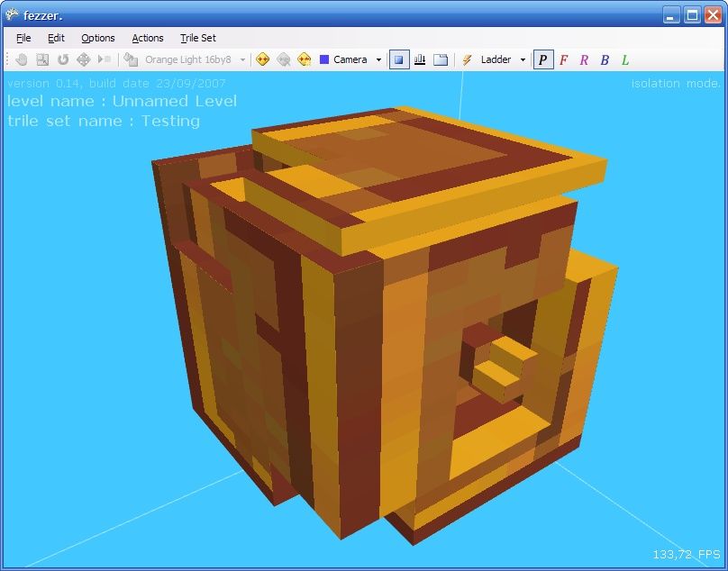The image size is (728, 571).
Task: Toggle the blue square view button
Action: pyautogui.click(x=399, y=59)
